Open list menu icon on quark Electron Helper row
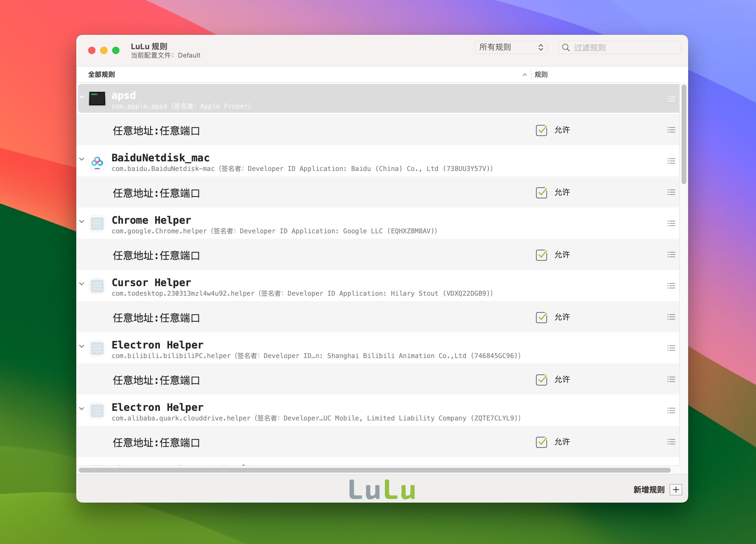 671,411
